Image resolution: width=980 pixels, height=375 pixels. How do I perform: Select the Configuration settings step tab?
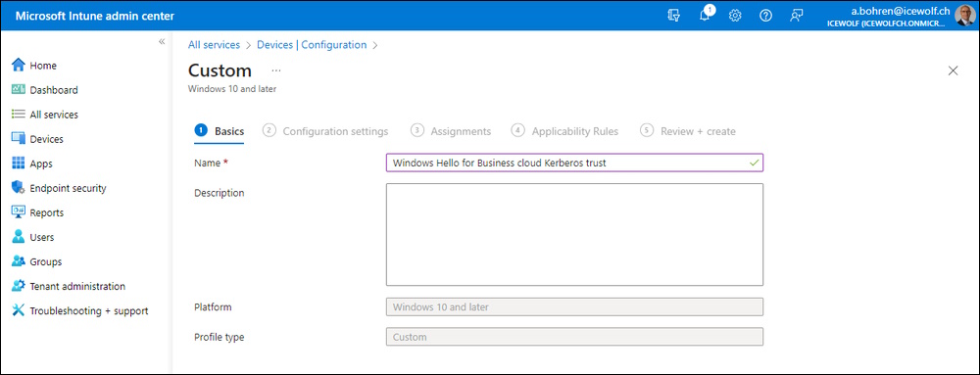[325, 131]
